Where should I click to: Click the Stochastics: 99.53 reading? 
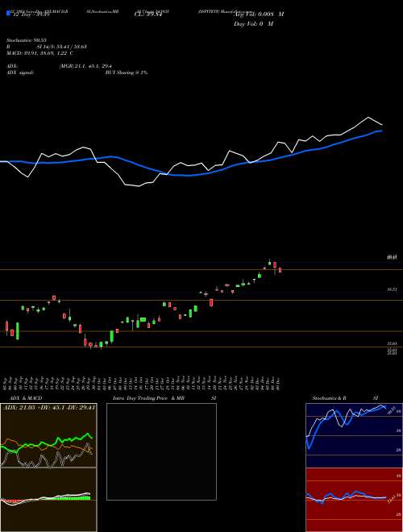pos(26,40)
